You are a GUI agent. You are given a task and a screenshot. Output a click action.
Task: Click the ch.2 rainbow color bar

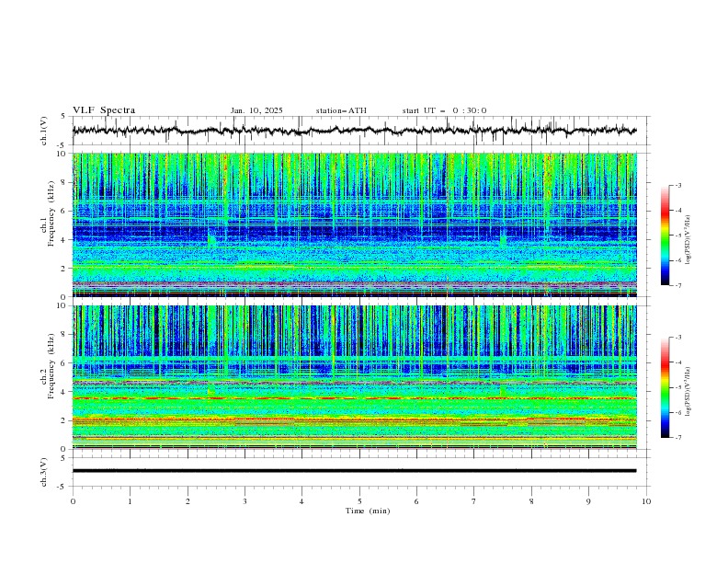coord(665,387)
